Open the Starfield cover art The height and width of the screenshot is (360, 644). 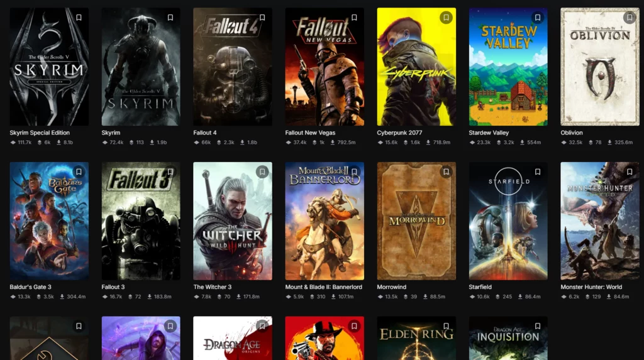click(x=508, y=221)
